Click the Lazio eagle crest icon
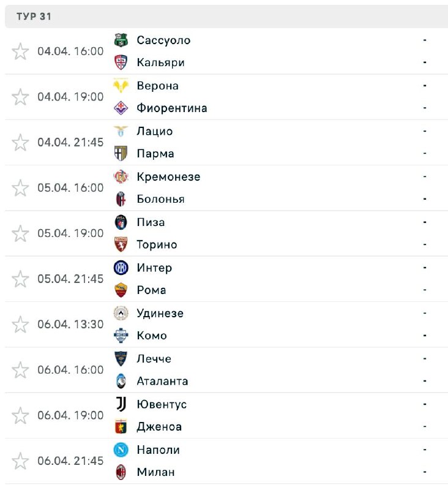The height and width of the screenshot is (490, 448). click(121, 131)
